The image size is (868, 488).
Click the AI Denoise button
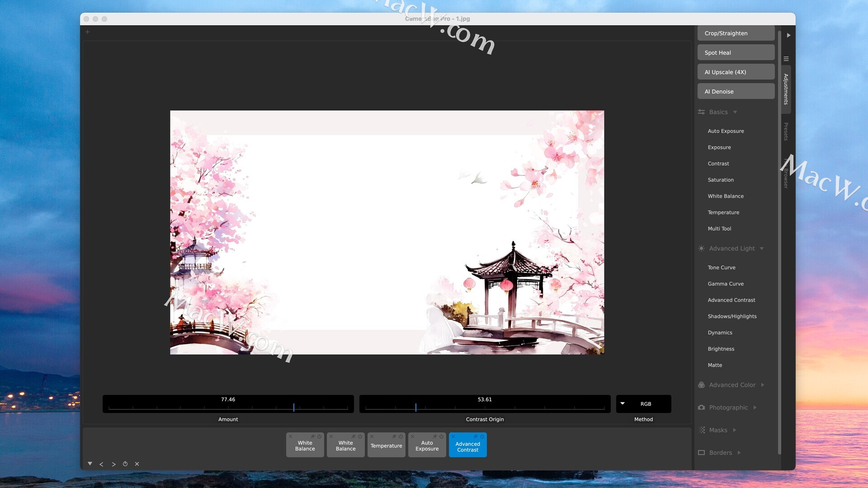(x=736, y=91)
